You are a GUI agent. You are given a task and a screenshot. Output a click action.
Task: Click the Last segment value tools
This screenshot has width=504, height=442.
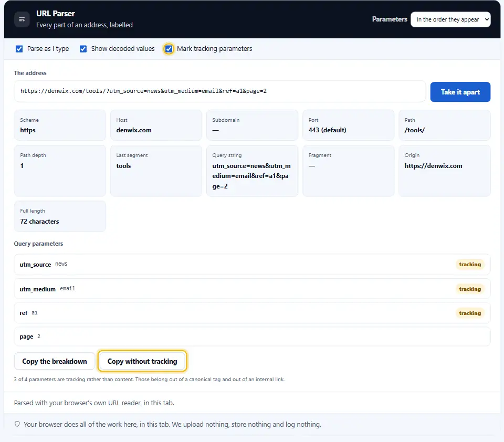pos(123,166)
